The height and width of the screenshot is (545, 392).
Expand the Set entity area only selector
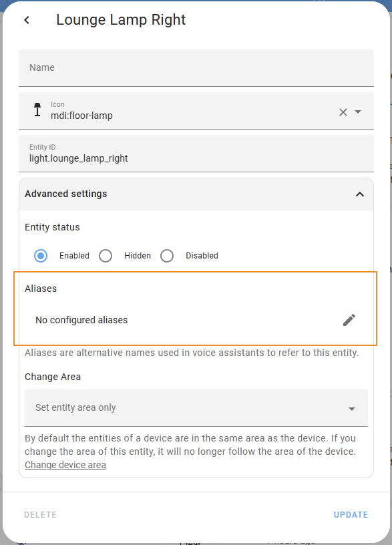[196, 408]
